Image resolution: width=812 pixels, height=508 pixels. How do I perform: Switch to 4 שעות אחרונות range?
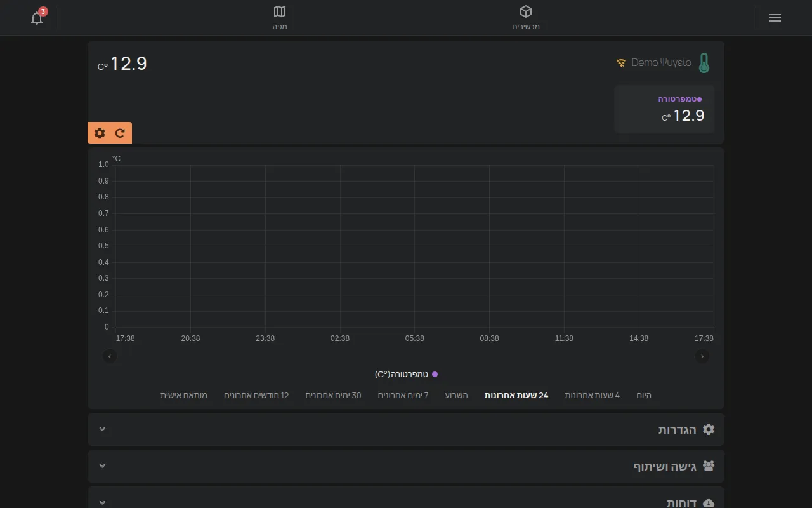point(593,395)
